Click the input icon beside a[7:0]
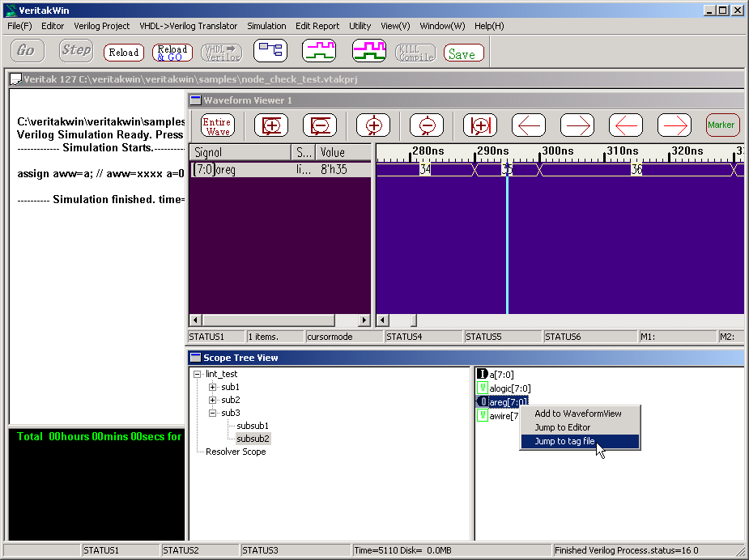The height and width of the screenshot is (560, 749). coord(483,375)
